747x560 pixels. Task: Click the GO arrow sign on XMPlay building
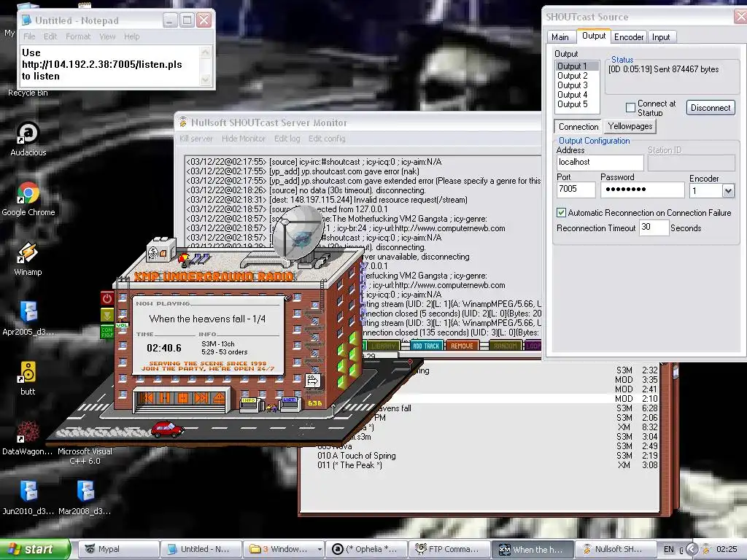click(x=313, y=381)
